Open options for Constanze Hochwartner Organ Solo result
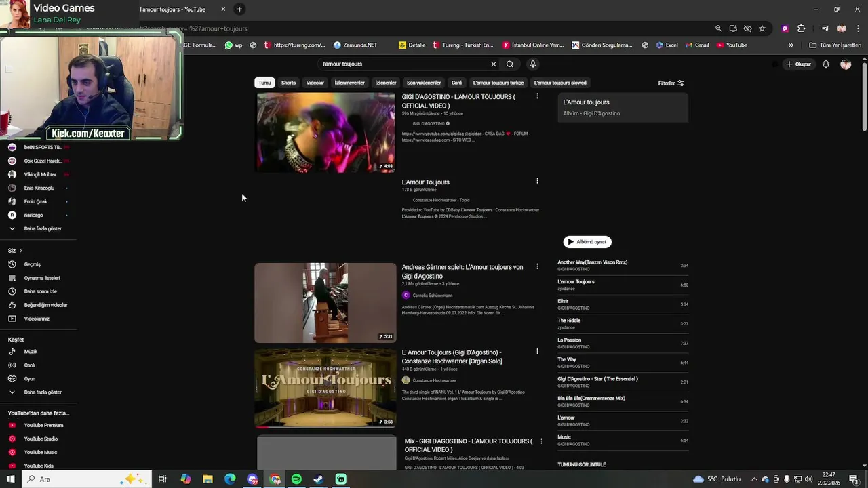 tap(537, 352)
